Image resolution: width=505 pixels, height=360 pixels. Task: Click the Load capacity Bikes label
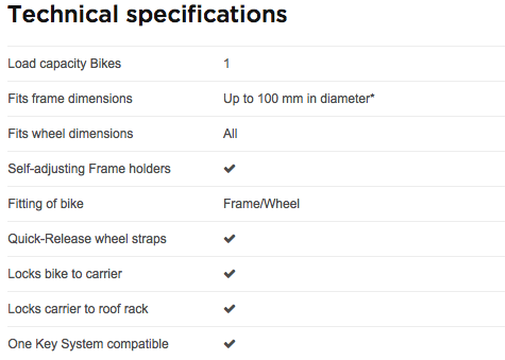pyautogui.click(x=64, y=64)
